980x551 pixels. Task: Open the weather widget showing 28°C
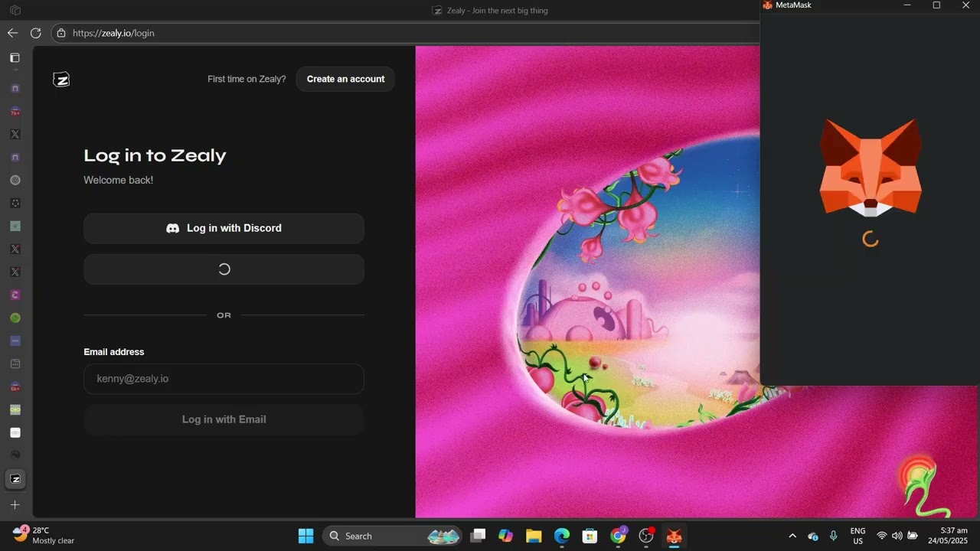coord(44,535)
